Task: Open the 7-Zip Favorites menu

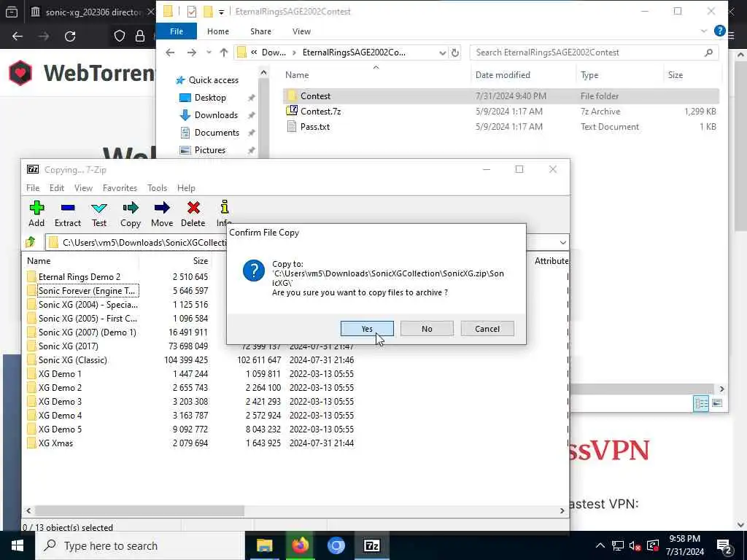Action: [120, 188]
